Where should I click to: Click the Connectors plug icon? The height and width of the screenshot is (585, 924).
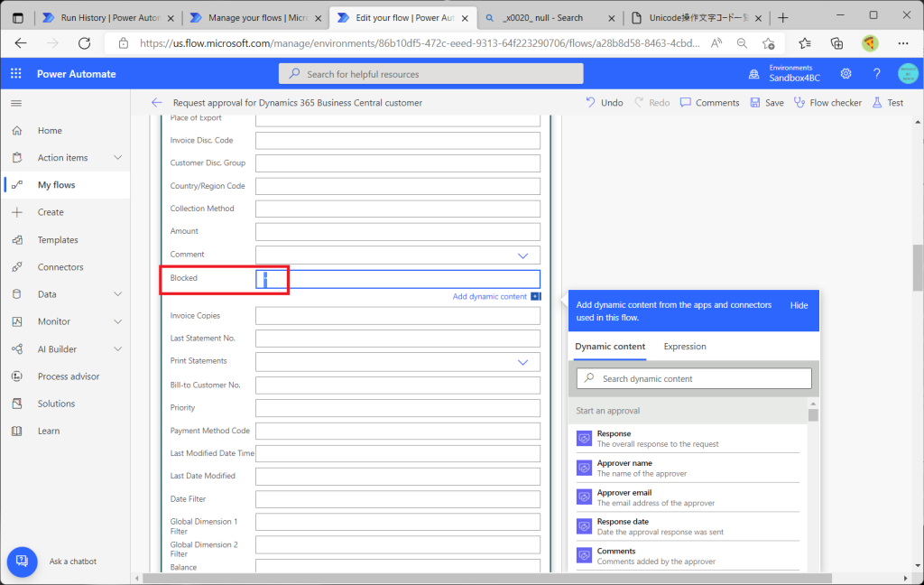point(17,267)
